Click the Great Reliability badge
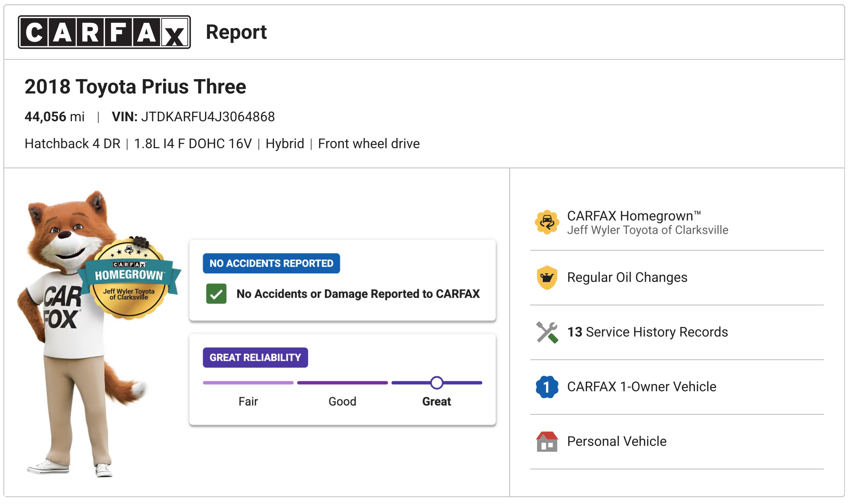This screenshot has height=504, width=849. (x=255, y=358)
